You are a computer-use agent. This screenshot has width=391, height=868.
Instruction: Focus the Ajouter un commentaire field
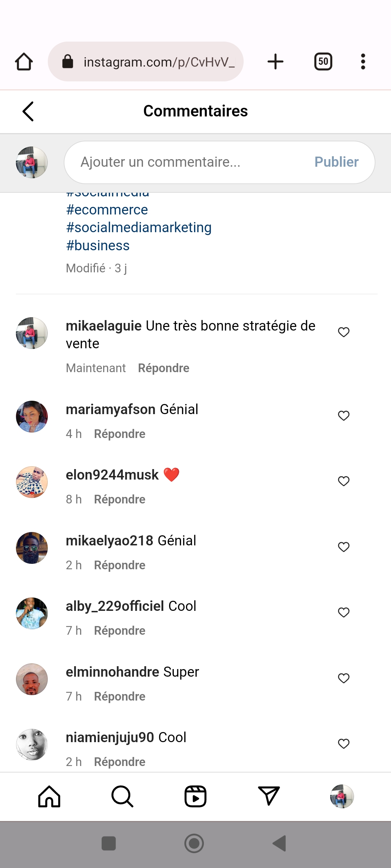coord(188,162)
